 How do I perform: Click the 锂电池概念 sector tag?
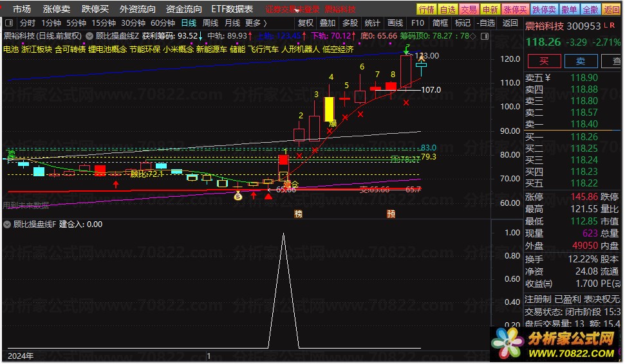point(107,50)
